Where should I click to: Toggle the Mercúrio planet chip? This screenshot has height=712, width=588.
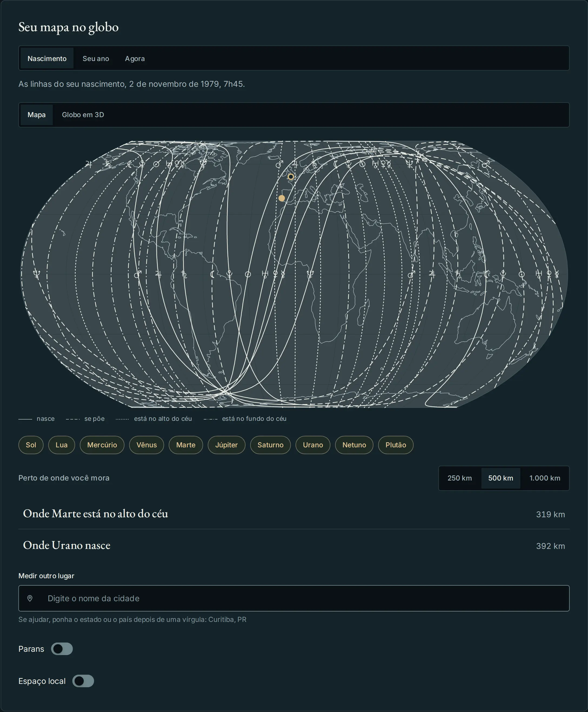(102, 445)
